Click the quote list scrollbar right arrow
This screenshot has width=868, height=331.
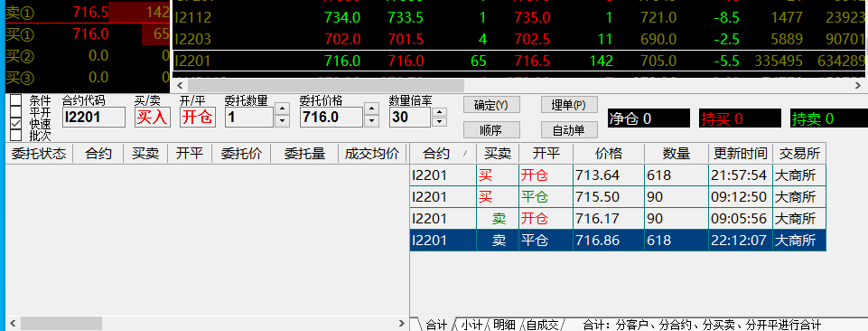click(x=859, y=85)
